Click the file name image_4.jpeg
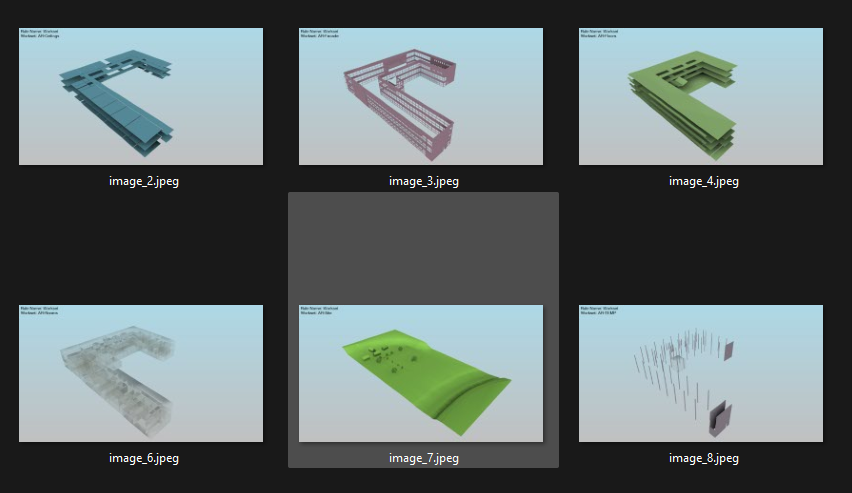The height and width of the screenshot is (493, 852). point(704,181)
